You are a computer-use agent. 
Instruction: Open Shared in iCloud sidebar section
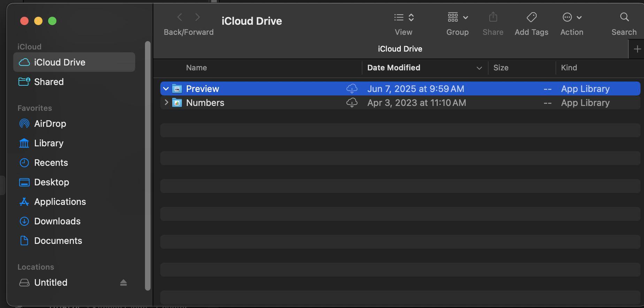(49, 82)
